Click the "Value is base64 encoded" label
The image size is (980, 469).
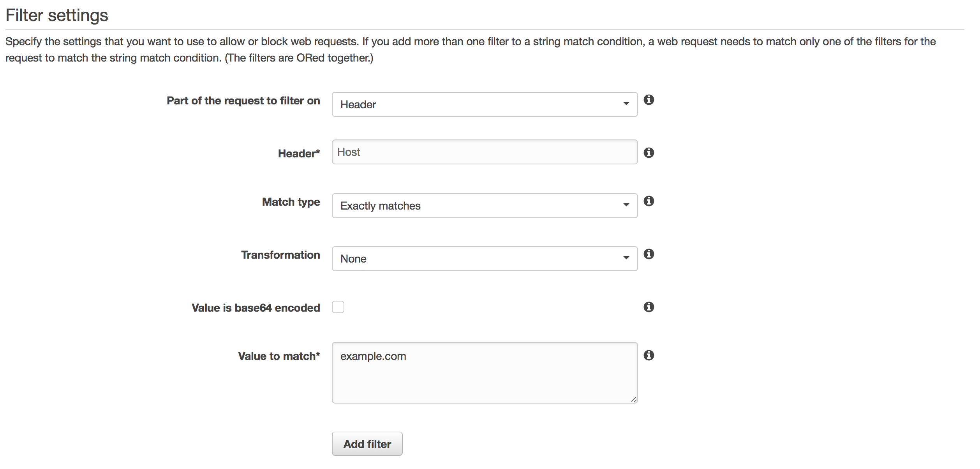point(256,308)
